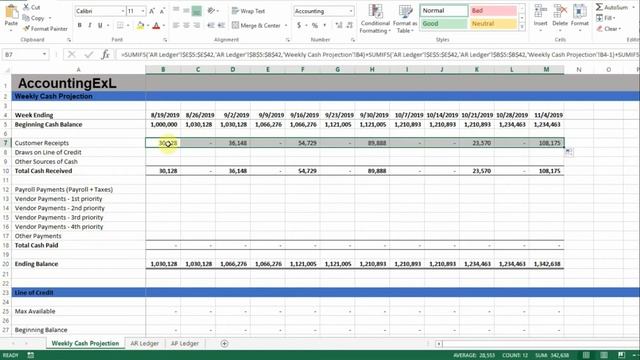Toggle italic formatting
This screenshot has width=640, height=360.
click(x=90, y=25)
